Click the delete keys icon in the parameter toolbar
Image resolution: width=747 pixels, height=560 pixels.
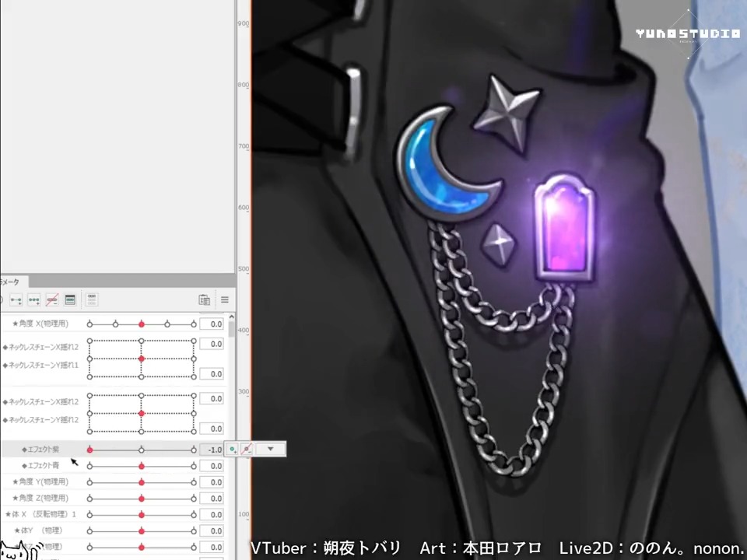[x=52, y=300]
